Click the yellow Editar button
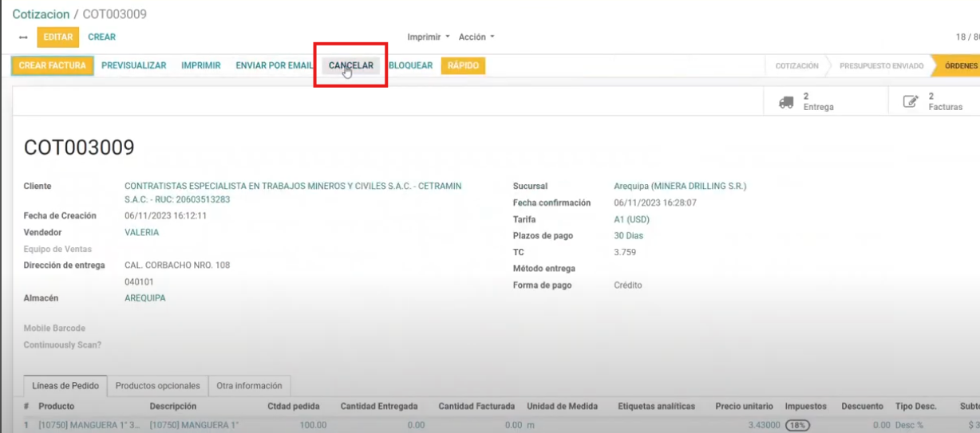980x433 pixels. click(57, 37)
